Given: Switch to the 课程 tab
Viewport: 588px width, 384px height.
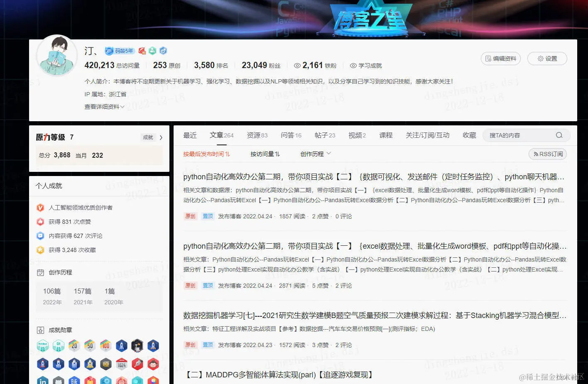Looking at the screenshot, I should (386, 135).
